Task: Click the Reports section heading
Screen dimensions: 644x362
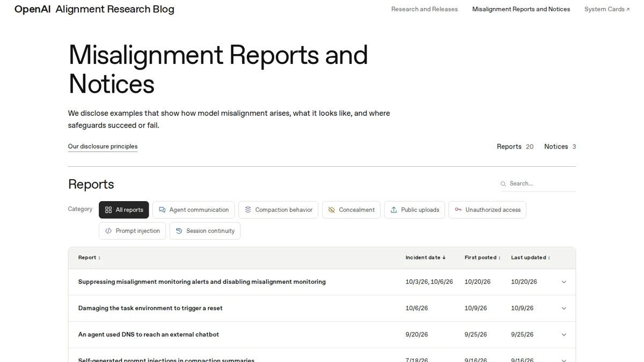Action: pos(91,184)
